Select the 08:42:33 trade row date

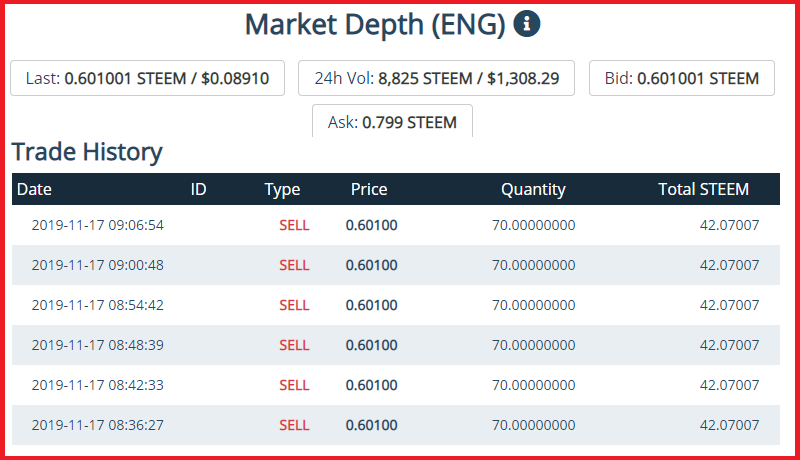click(97, 385)
